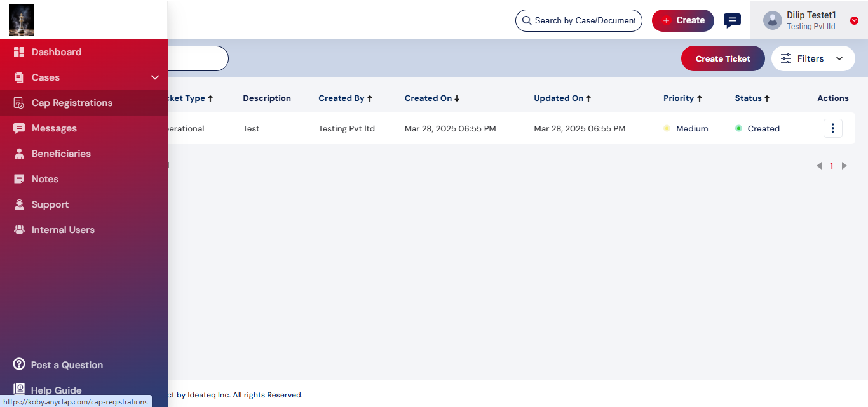Open Support in the sidebar
Image resolution: width=868 pixels, height=407 pixels.
(84, 204)
